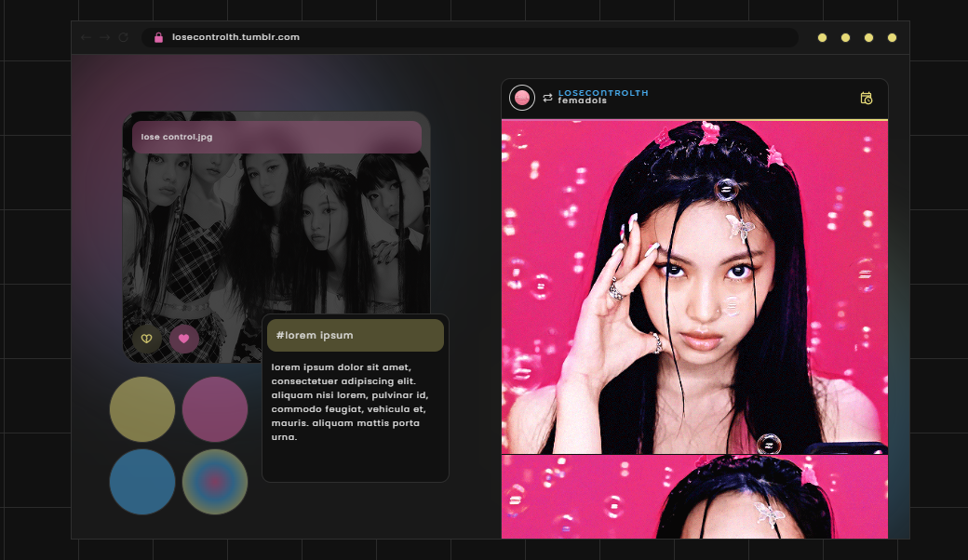
Task: Click the browser forward arrow
Action: pyautogui.click(x=104, y=37)
